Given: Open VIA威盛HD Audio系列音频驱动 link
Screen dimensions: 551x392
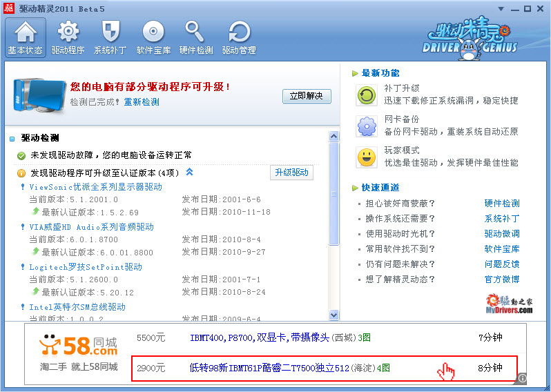Looking at the screenshot, I should (x=91, y=227).
